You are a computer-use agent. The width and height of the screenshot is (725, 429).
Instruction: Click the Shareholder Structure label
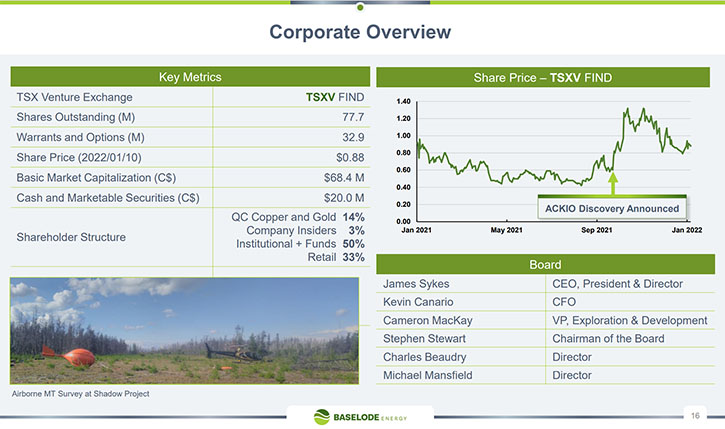[x=71, y=237]
